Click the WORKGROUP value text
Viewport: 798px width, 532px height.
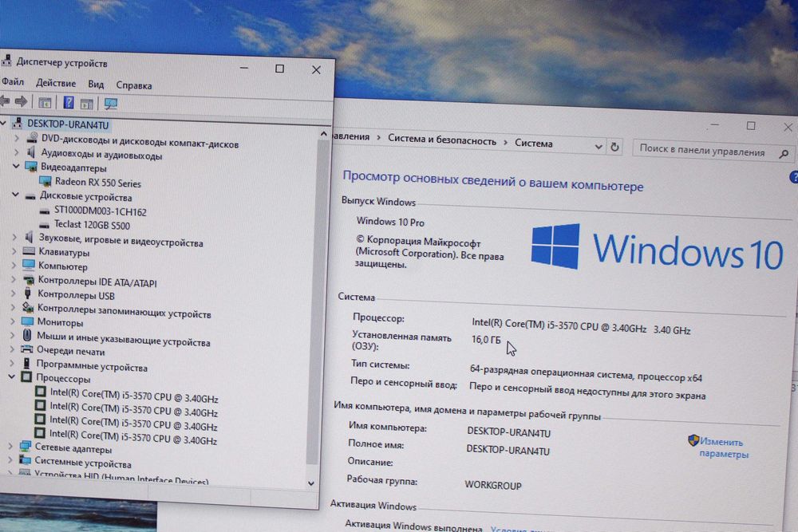coord(492,485)
